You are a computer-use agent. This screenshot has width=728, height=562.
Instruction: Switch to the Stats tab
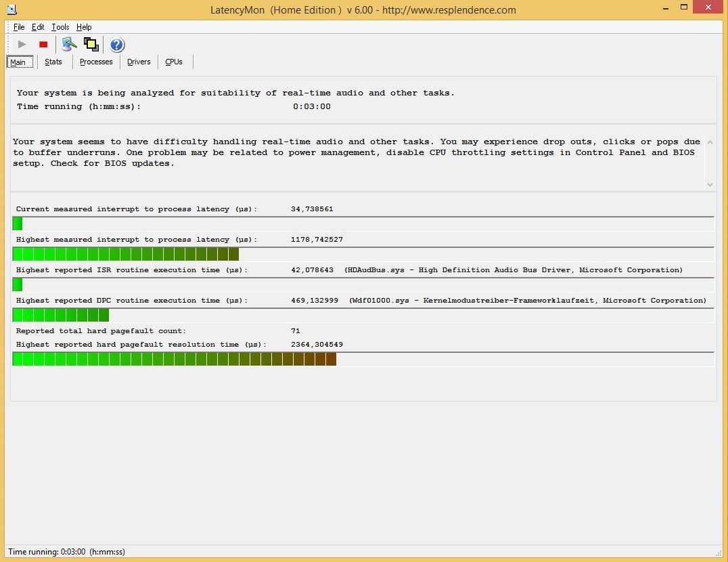pos(53,62)
